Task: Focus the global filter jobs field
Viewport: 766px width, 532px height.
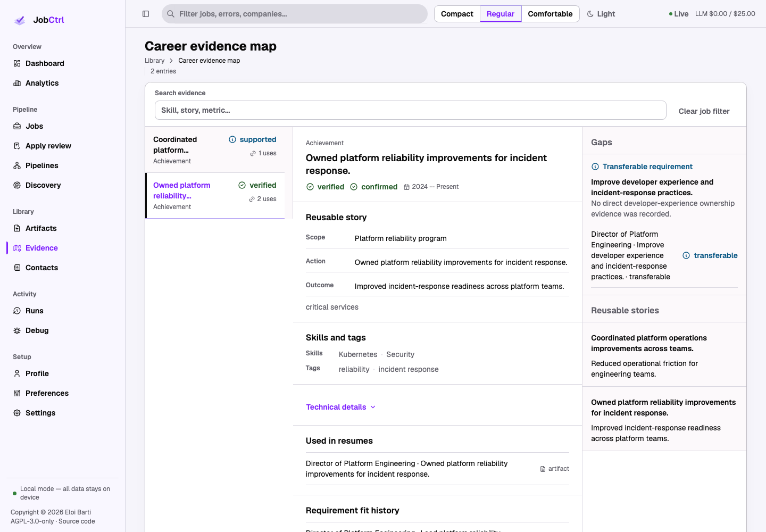Action: pos(295,14)
